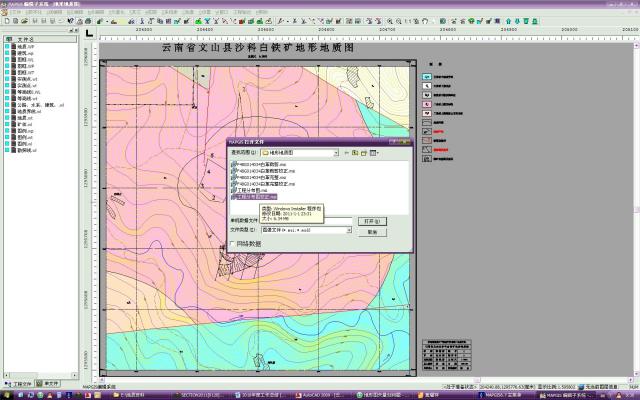The image size is (640, 400).
Task: Click the 取消 button to cancel the dialog
Action: 372,231
